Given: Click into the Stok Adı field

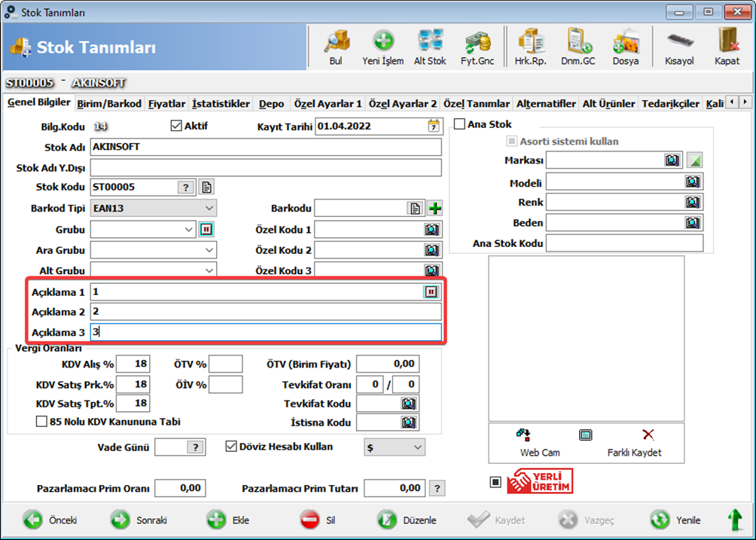Looking at the screenshot, I should 266,147.
